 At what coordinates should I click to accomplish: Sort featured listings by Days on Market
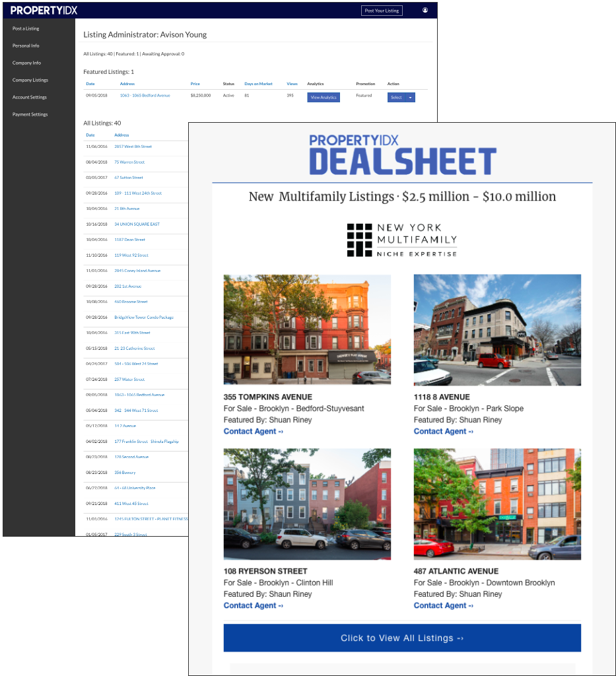(x=258, y=84)
